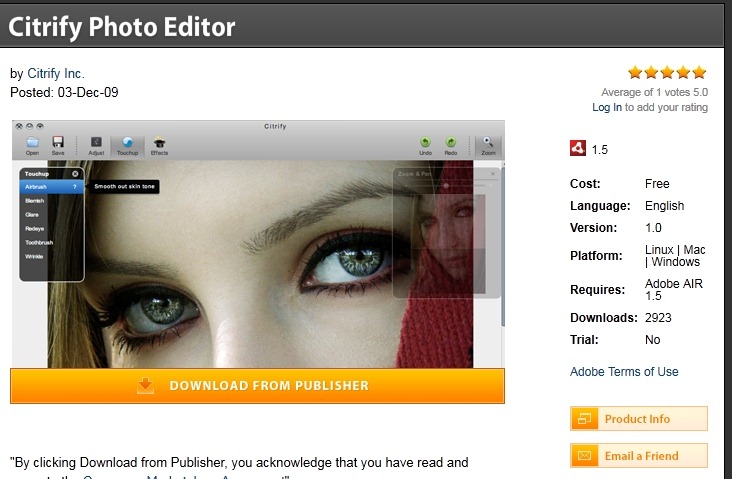Click the green Redo arrow icon
Screen dimensions: 732x479
[450, 142]
